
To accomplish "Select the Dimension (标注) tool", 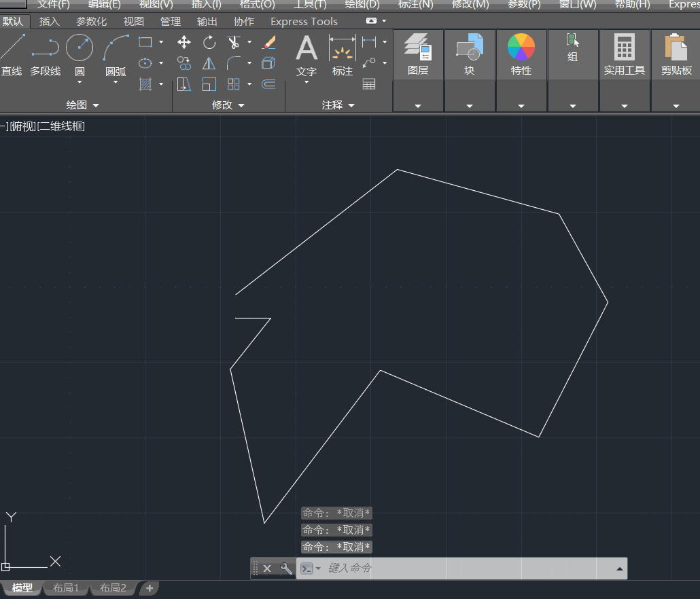I will (343, 55).
